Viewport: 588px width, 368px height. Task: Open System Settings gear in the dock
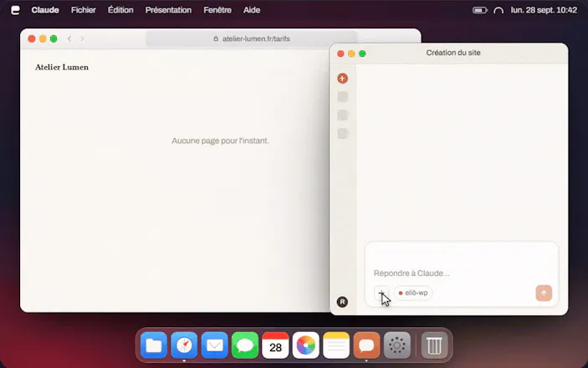tap(396, 345)
